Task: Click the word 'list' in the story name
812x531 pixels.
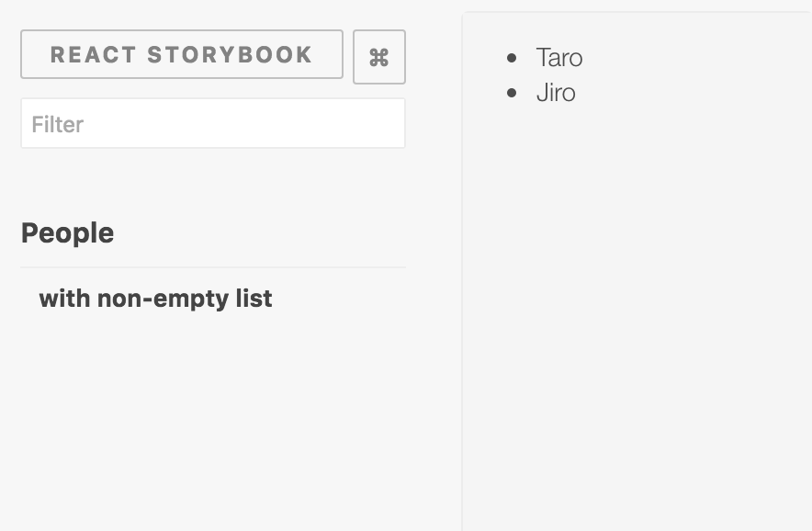Action: (x=254, y=299)
